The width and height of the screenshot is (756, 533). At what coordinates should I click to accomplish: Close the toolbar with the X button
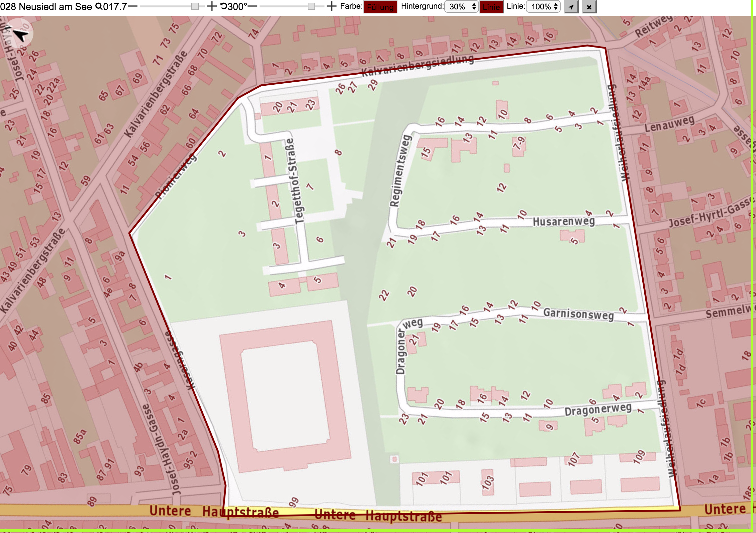click(589, 7)
